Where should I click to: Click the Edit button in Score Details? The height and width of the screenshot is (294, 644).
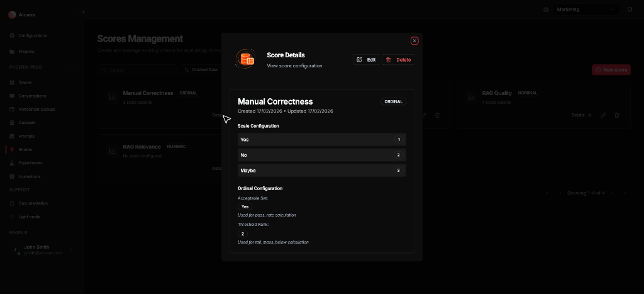pos(366,60)
